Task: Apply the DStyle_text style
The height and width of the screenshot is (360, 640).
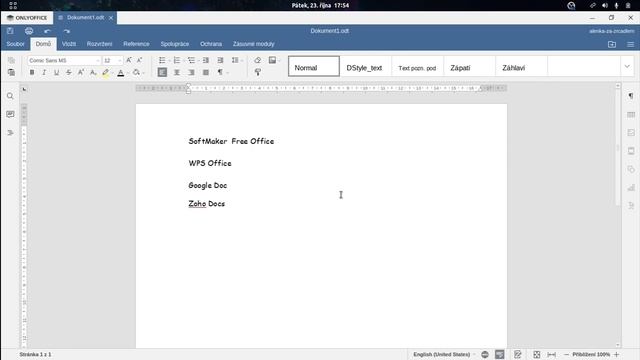Action: point(365,66)
